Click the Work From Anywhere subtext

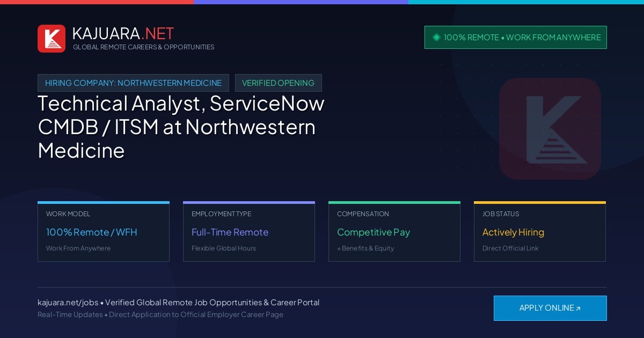pyautogui.click(x=78, y=248)
